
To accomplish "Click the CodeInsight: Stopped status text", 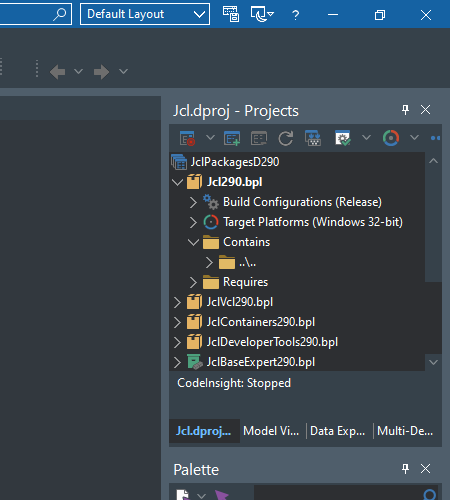I will (234, 383).
